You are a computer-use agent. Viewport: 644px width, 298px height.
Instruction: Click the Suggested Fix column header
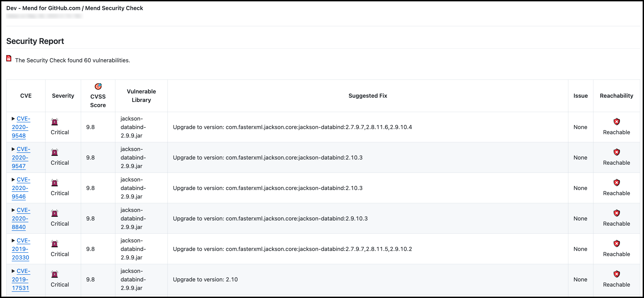click(x=367, y=96)
